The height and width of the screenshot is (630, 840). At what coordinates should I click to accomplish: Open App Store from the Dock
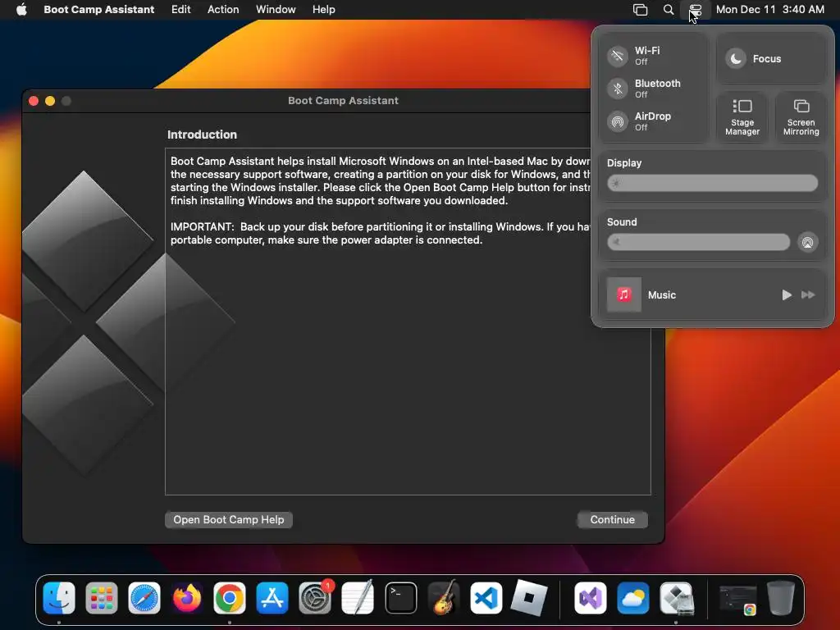pos(272,598)
